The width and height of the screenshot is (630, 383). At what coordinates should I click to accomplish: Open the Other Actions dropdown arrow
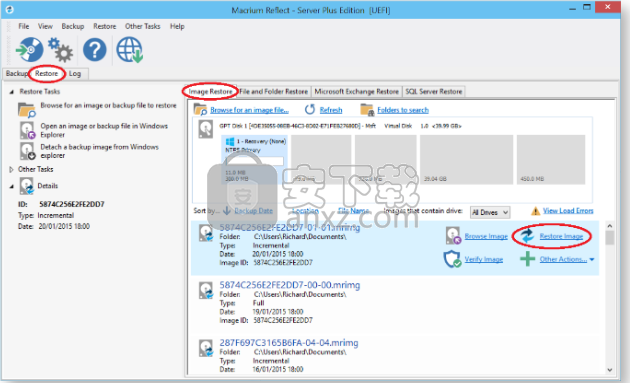[x=592, y=260]
